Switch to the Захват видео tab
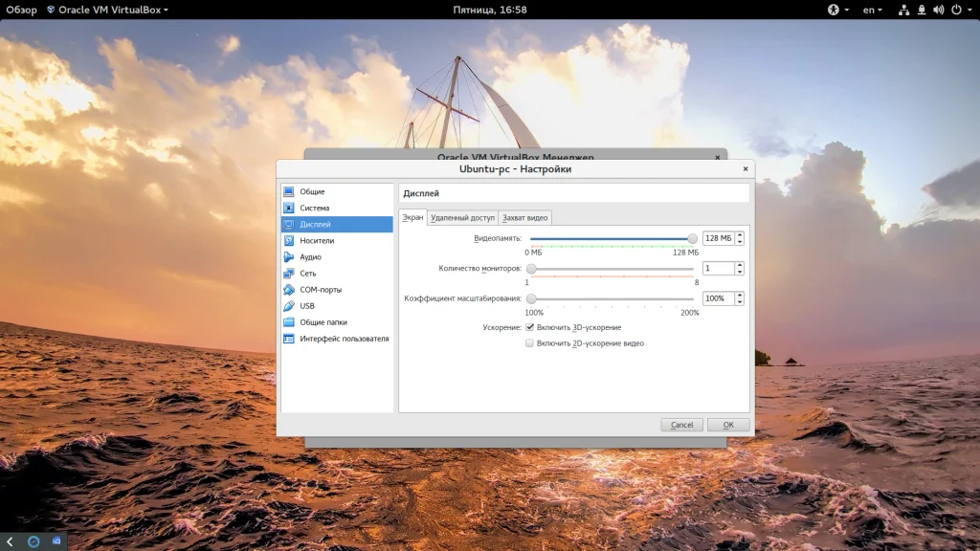 tap(525, 218)
